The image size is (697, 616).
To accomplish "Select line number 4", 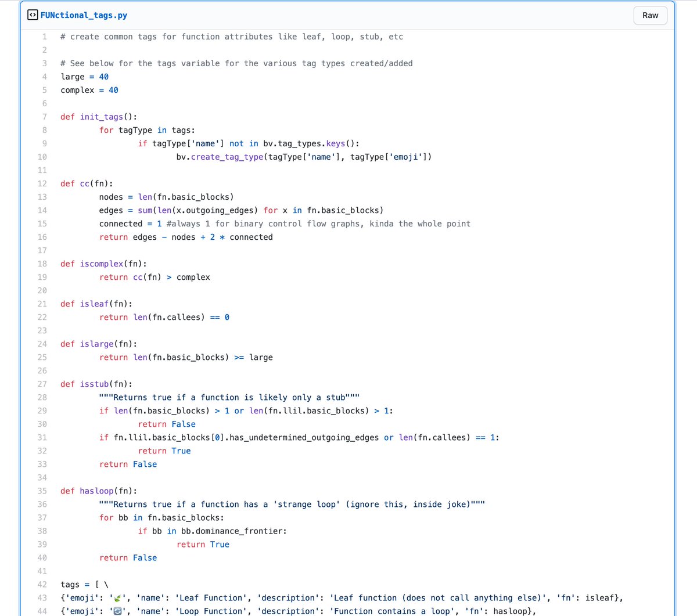I will coord(44,77).
